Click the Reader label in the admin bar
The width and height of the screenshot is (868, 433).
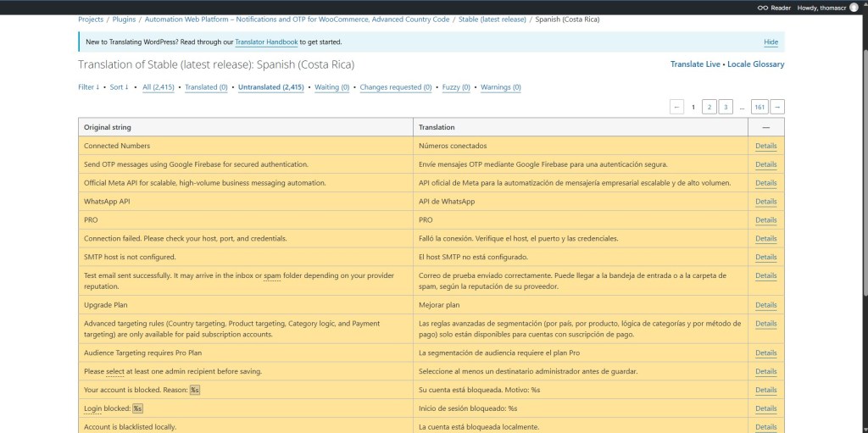coord(781,8)
